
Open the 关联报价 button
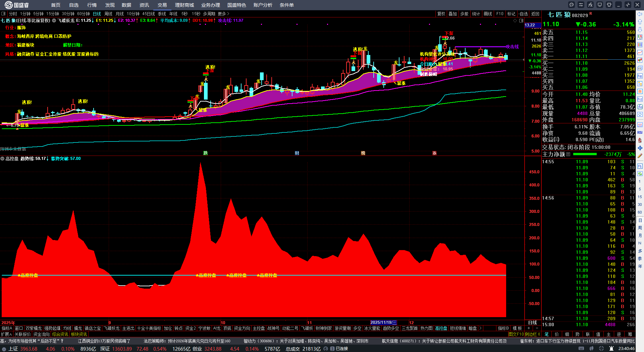point(22,334)
